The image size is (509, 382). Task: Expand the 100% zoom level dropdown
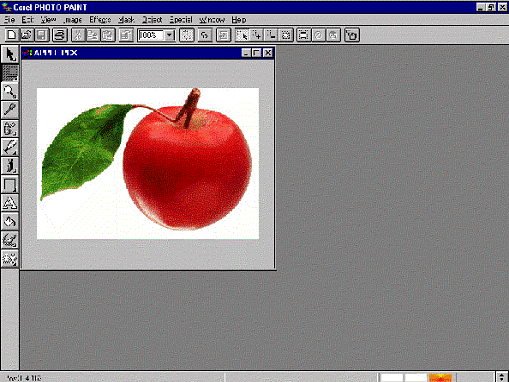pyautogui.click(x=169, y=35)
